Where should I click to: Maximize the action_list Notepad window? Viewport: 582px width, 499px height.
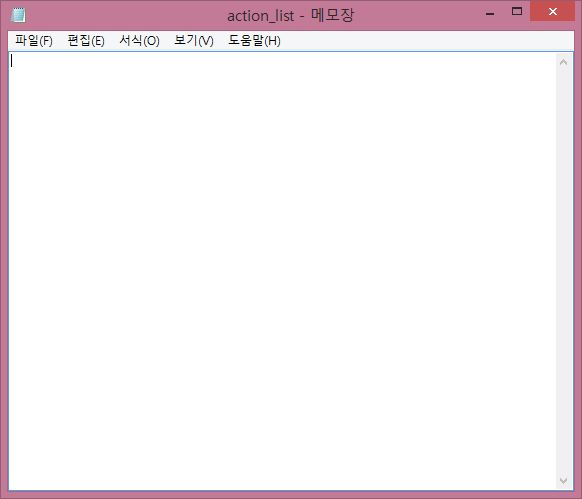tap(517, 12)
